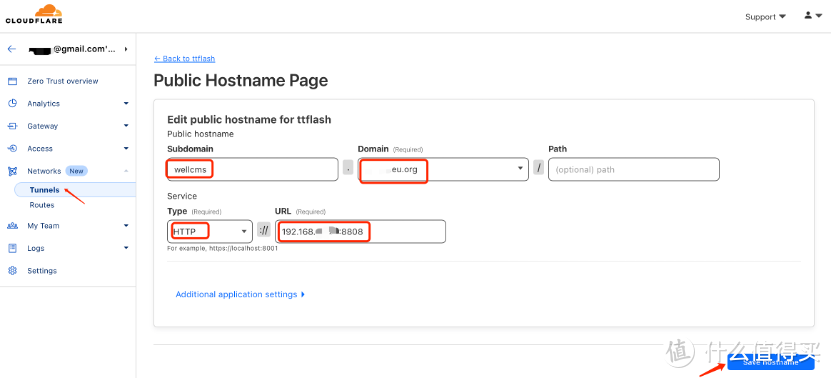Open the My Team menu item
Viewport: 832px width, 378px height.
click(x=44, y=226)
